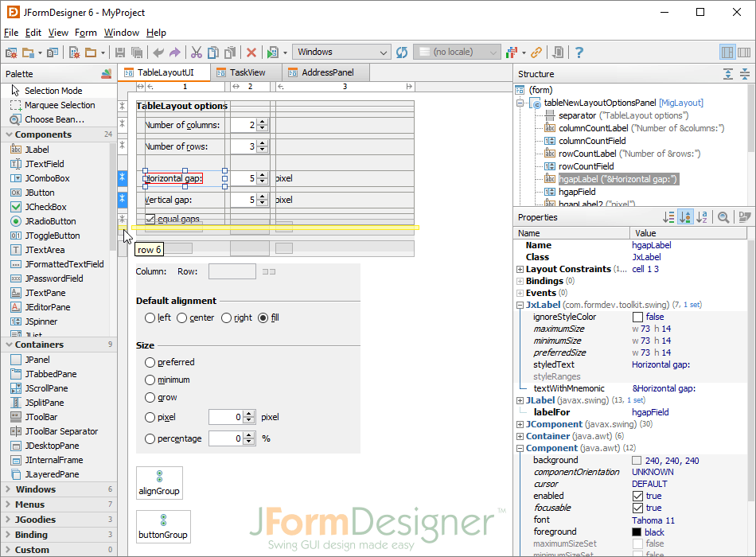Image resolution: width=756 pixels, height=557 pixels.
Task: Increase the Number of columns spinner value
Action: click(263, 122)
